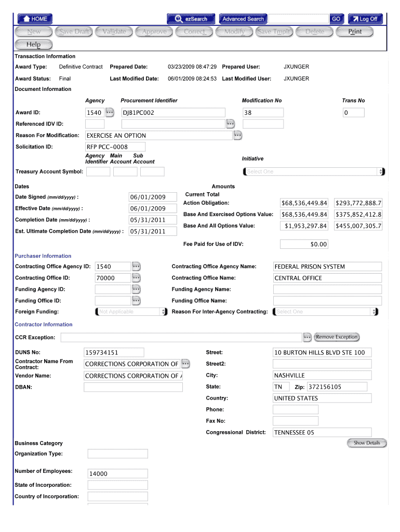Click lookup icon for Contracting Office Agency ID
Image resolution: width=400 pixels, height=532 pixels.
tap(136, 267)
